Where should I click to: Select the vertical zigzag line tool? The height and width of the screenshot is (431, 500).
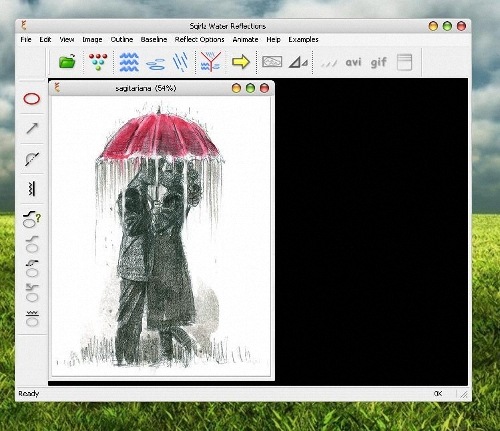[32, 189]
